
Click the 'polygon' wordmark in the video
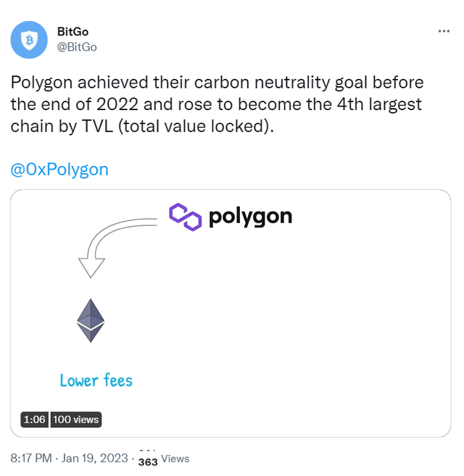[x=250, y=217]
